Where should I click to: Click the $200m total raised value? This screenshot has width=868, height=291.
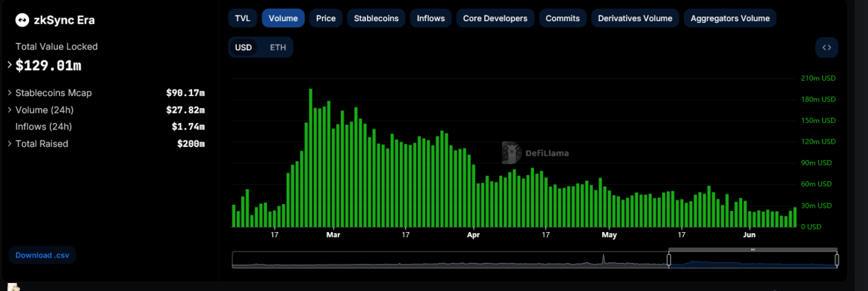click(x=191, y=143)
